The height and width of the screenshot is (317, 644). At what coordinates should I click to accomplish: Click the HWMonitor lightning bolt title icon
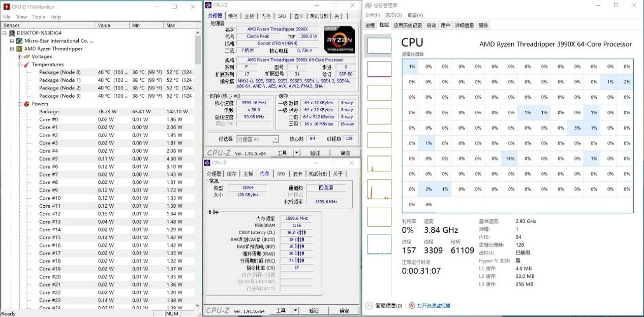pos(7,7)
